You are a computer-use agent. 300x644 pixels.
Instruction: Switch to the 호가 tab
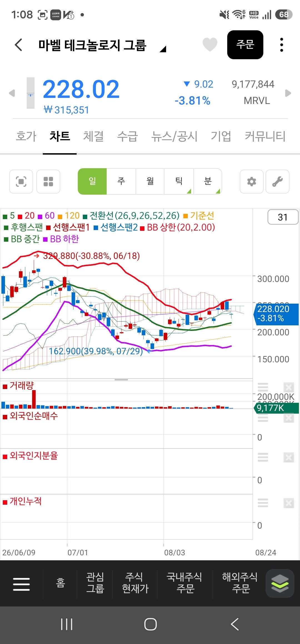point(26,136)
